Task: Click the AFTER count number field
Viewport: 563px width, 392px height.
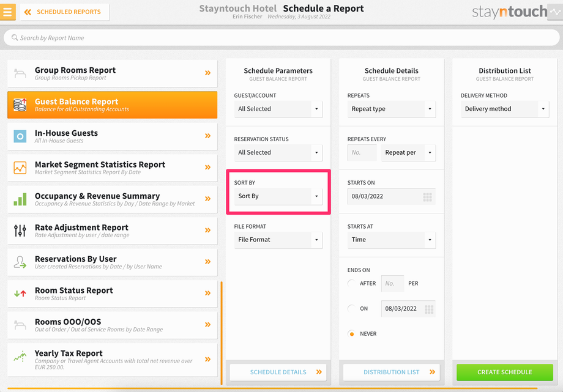Action: pyautogui.click(x=392, y=284)
